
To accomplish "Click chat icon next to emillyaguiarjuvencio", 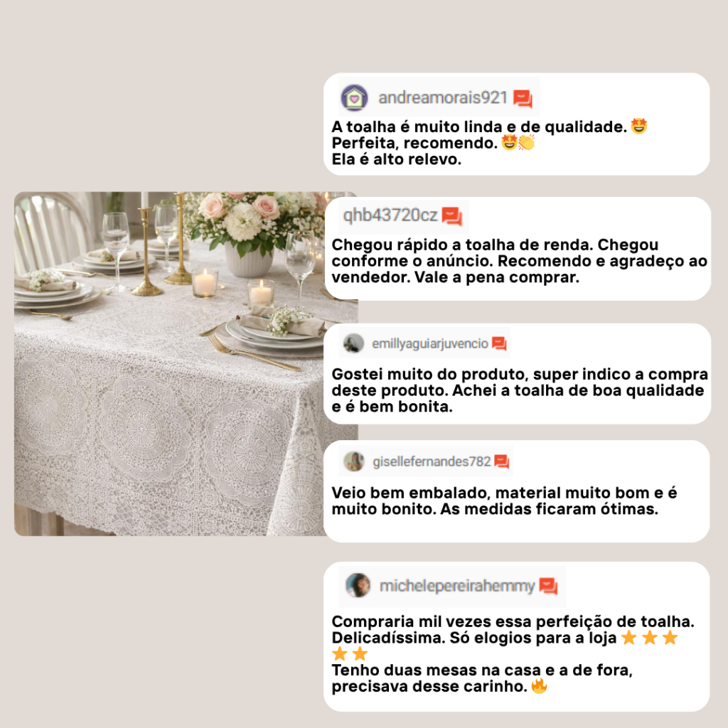I will (499, 343).
